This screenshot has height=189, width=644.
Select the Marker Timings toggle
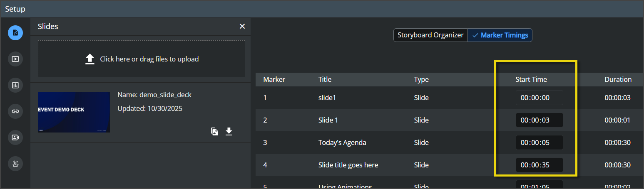click(x=500, y=35)
